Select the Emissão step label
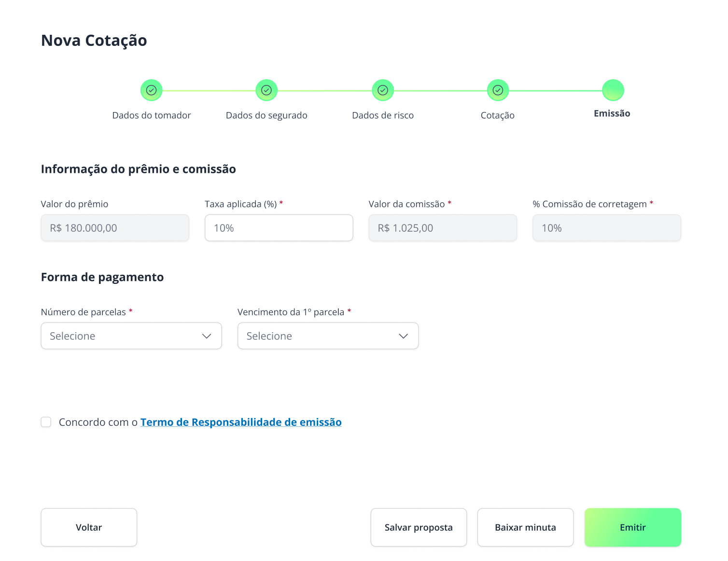Screen dimensions: 728x561 (612, 113)
